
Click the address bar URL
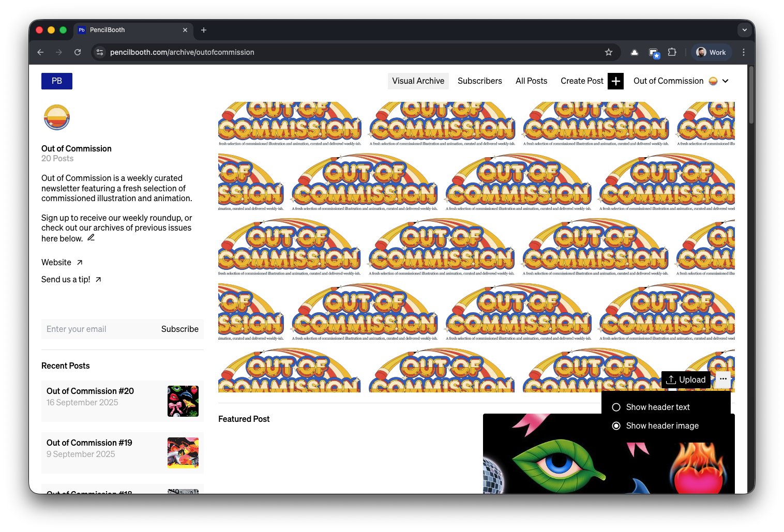[x=182, y=52]
